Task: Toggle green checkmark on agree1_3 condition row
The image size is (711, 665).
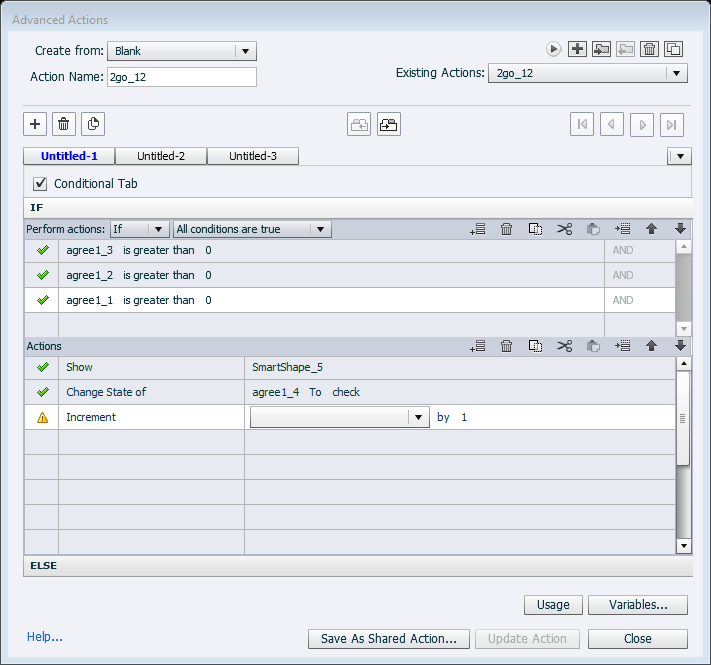Action: click(x=42, y=251)
